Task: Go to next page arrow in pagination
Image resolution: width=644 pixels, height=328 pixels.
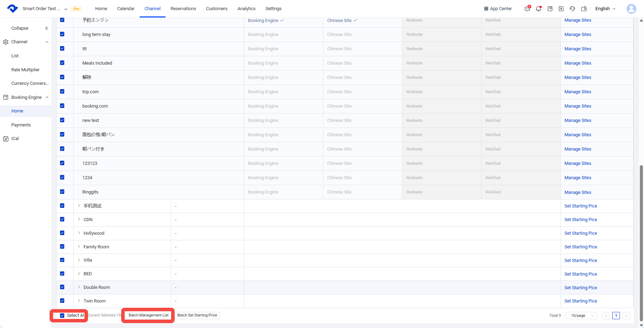Action: 626,315
